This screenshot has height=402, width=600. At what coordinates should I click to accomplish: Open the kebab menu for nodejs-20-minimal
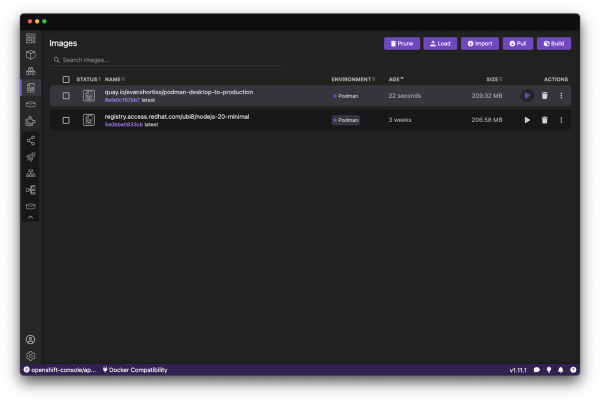coord(561,120)
